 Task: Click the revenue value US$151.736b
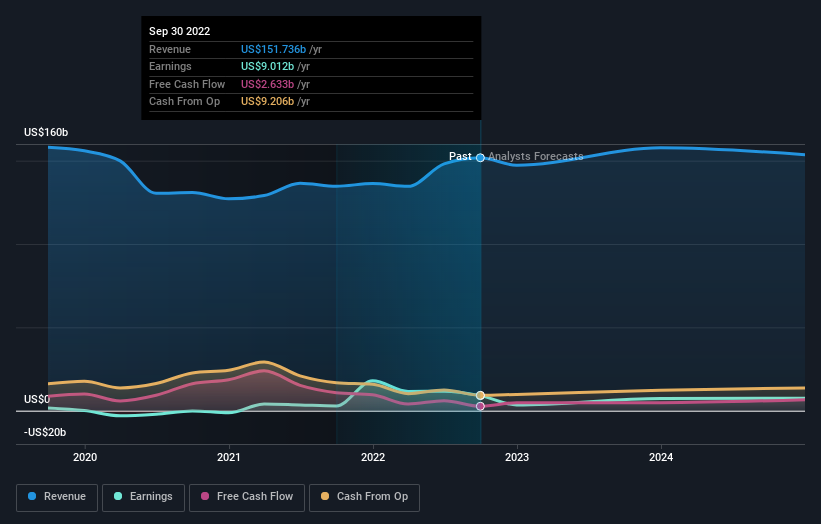click(273, 49)
